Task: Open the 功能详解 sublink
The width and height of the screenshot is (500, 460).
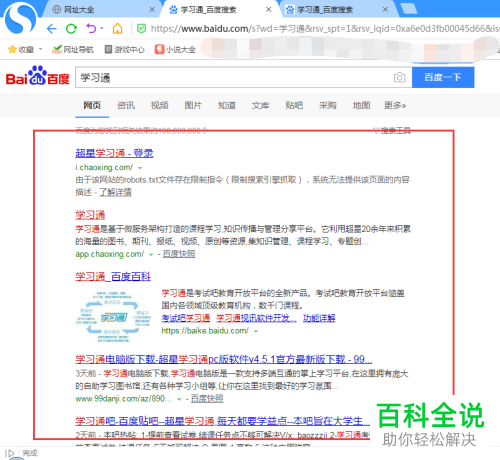Action: pos(319,318)
